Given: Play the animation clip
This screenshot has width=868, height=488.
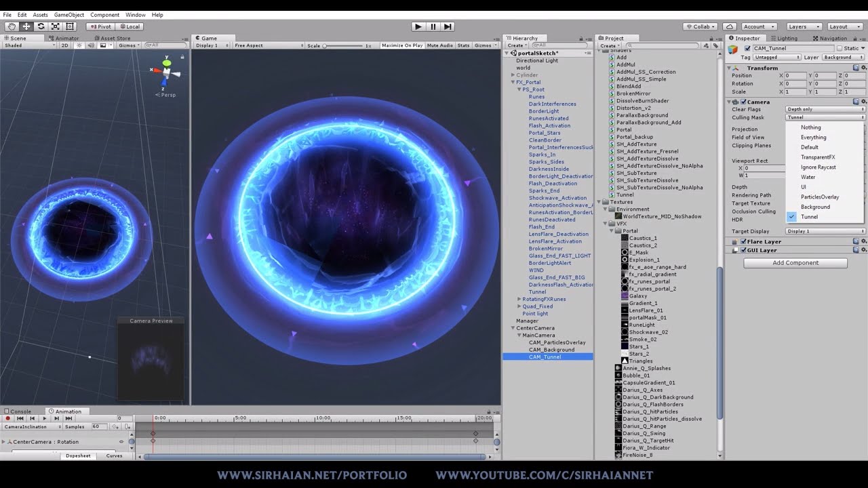Looking at the screenshot, I should (45, 418).
